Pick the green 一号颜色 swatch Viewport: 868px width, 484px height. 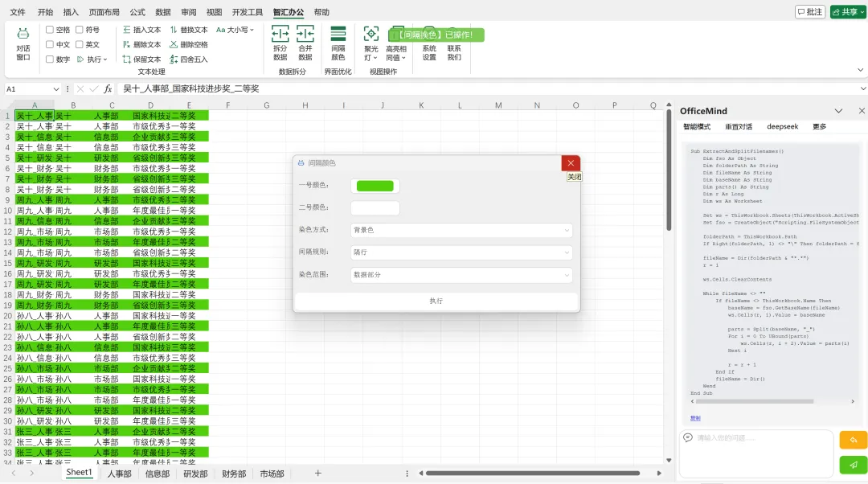375,186
